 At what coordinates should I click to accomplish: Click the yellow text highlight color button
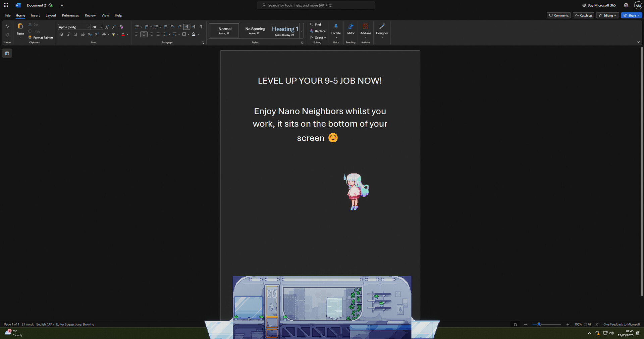point(113,34)
